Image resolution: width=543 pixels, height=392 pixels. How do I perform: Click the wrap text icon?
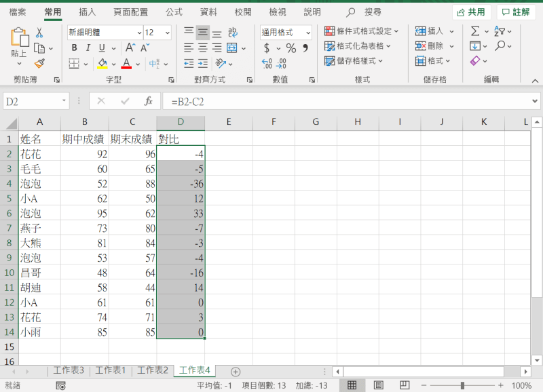pyautogui.click(x=232, y=33)
